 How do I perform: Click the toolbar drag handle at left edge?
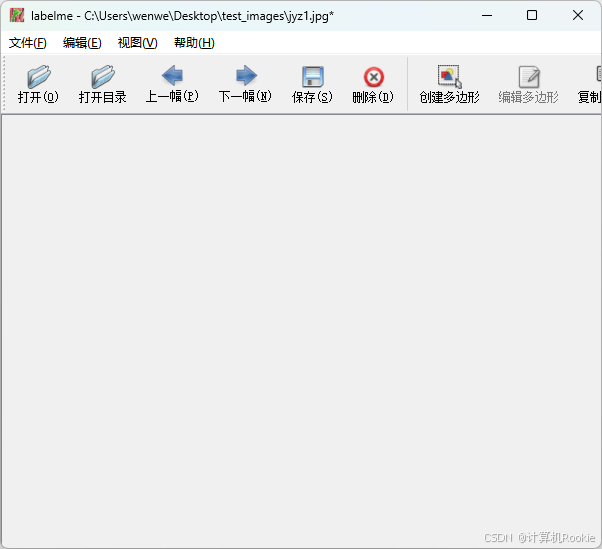4,84
